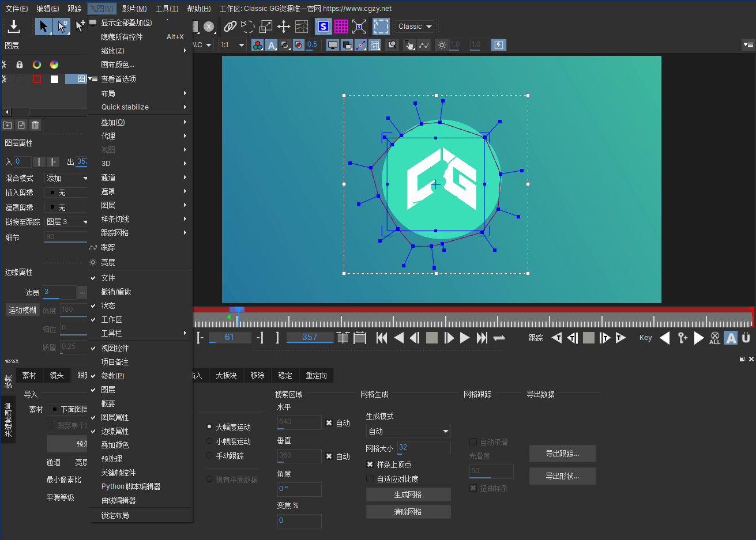Select the pan (four-arrow move) tool
This screenshot has width=756, height=540.
[284, 27]
